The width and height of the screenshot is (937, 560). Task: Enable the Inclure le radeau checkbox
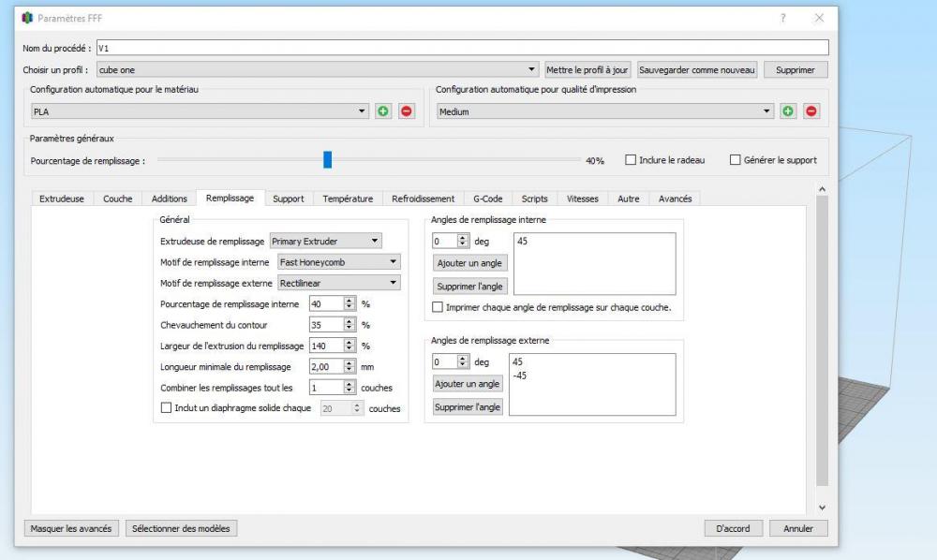tap(631, 160)
